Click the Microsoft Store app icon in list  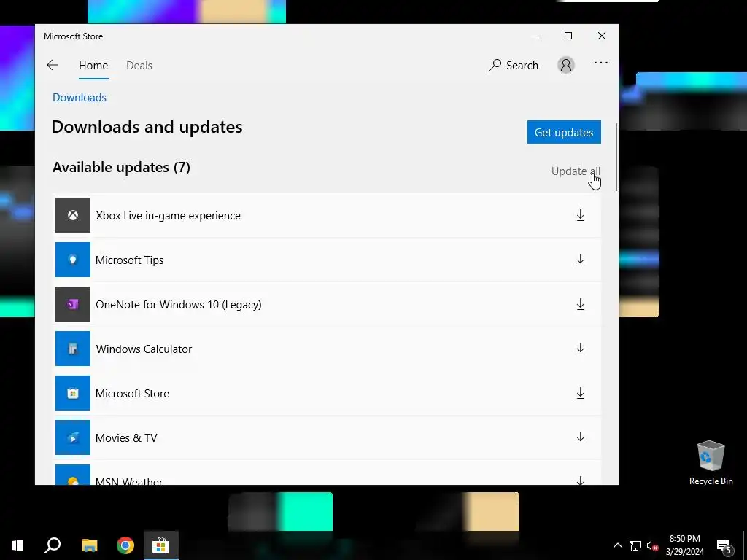coord(73,393)
